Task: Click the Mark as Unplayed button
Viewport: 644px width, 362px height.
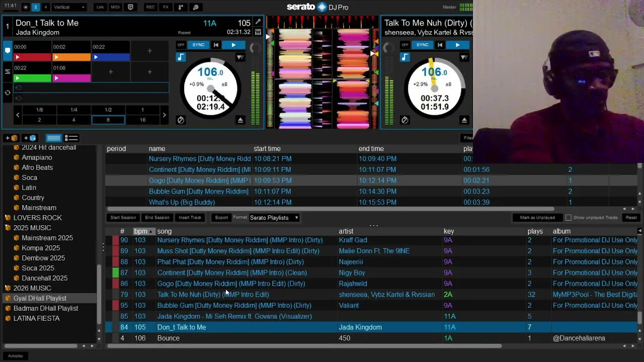Action: [537, 218]
